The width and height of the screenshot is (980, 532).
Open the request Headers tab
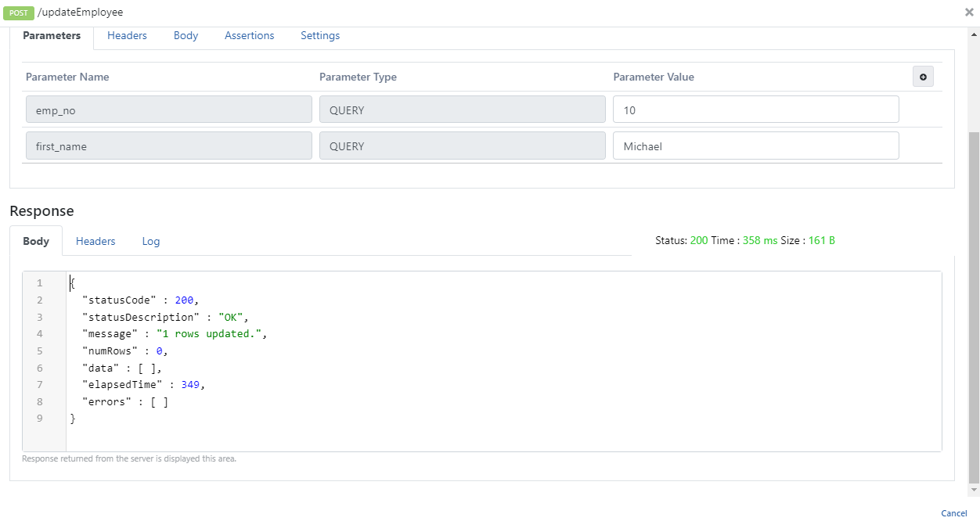[x=127, y=36]
